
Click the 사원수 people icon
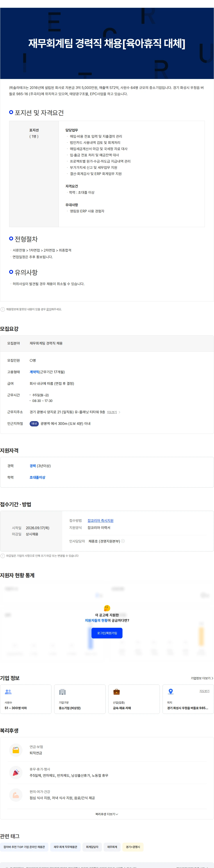[x=8, y=692]
